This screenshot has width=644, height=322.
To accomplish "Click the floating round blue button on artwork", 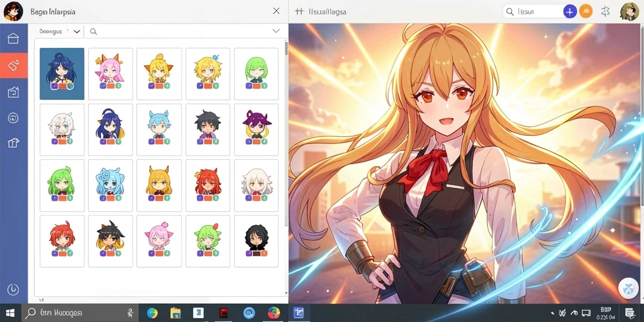I will (629, 288).
